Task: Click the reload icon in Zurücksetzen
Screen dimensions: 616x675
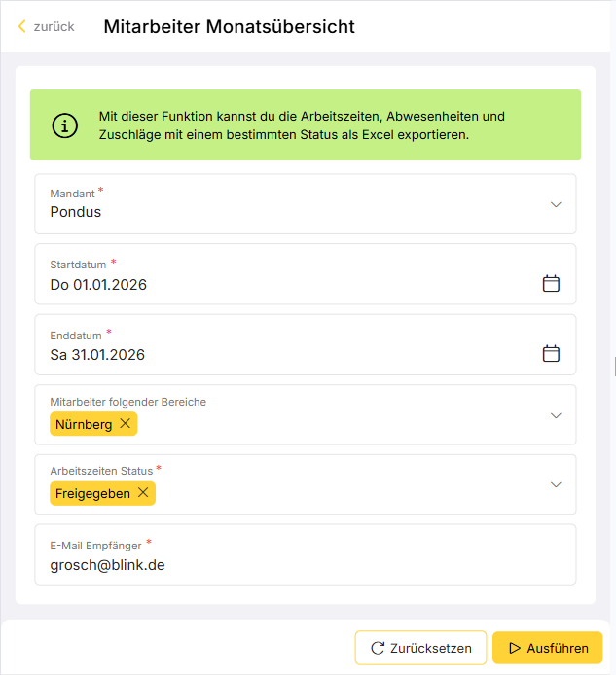Action: pos(378,648)
